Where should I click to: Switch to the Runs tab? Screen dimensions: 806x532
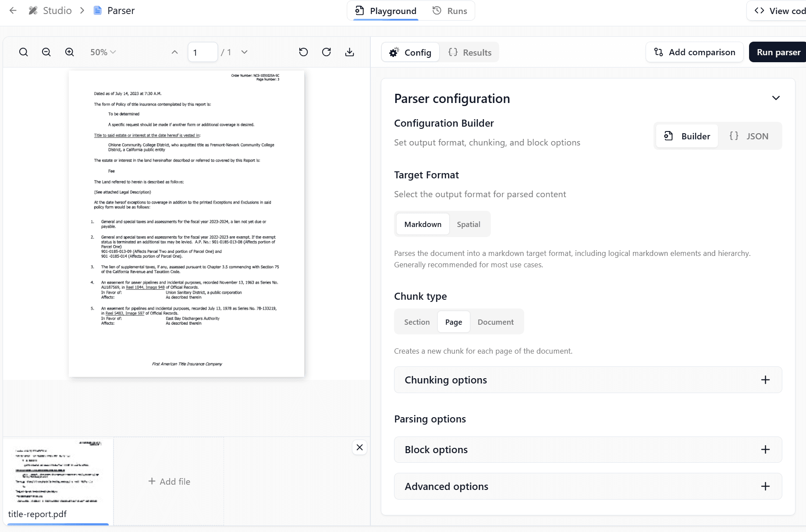click(450, 11)
